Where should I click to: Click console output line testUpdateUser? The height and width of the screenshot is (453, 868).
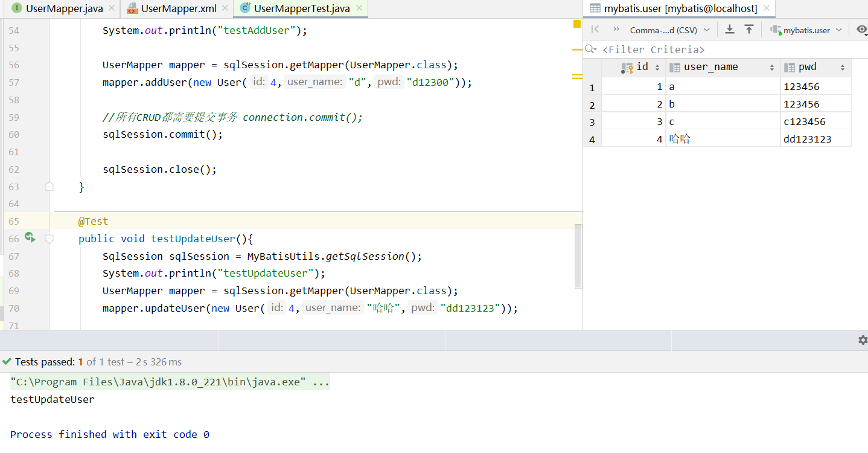tap(53, 399)
